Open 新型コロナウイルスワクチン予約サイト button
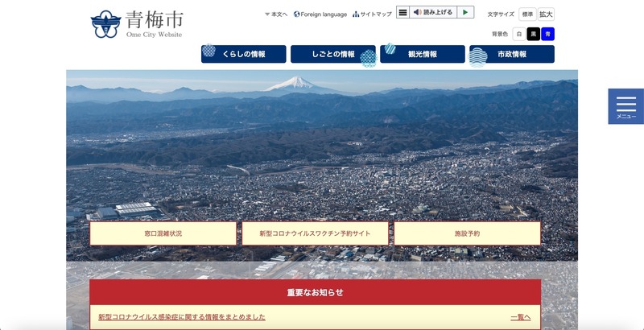This screenshot has width=644, height=330. (315, 233)
